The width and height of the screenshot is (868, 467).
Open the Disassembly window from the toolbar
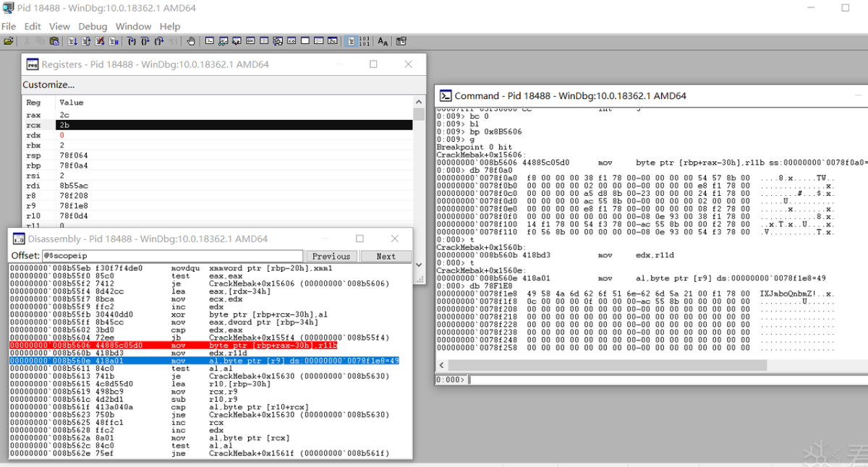coord(292,41)
